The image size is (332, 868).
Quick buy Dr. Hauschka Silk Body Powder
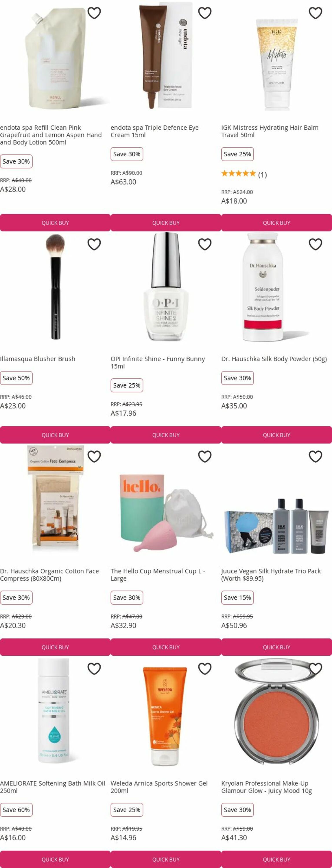276,435
